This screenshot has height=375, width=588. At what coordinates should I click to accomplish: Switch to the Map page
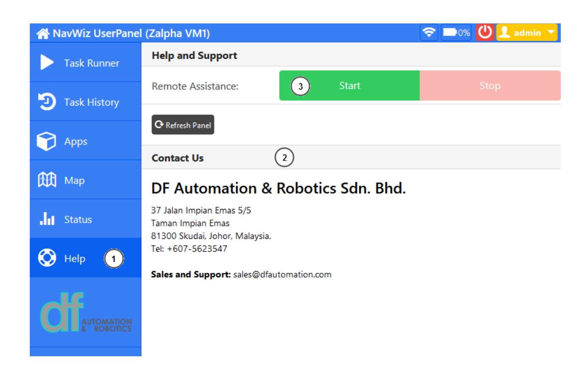pos(86,180)
